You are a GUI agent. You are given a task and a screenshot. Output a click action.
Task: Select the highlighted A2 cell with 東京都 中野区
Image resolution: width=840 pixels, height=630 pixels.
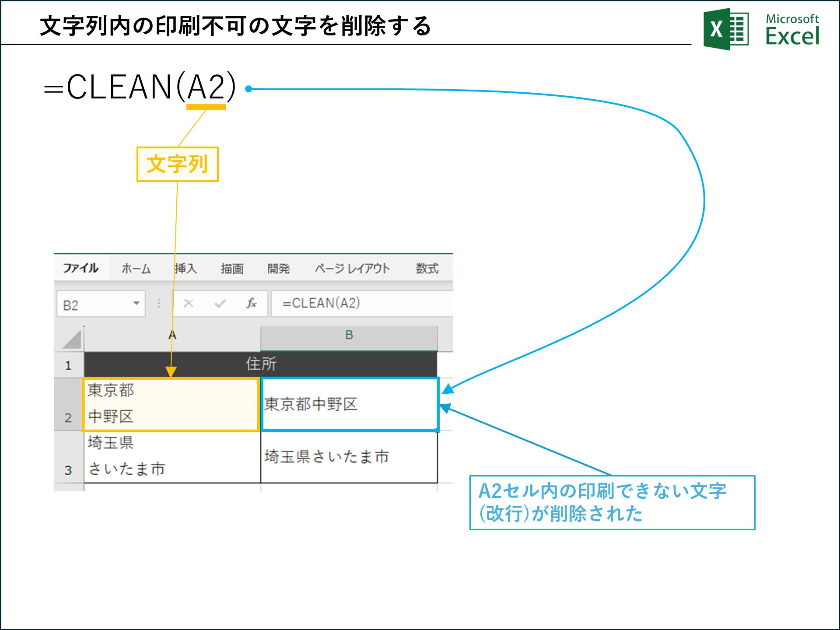point(171,405)
